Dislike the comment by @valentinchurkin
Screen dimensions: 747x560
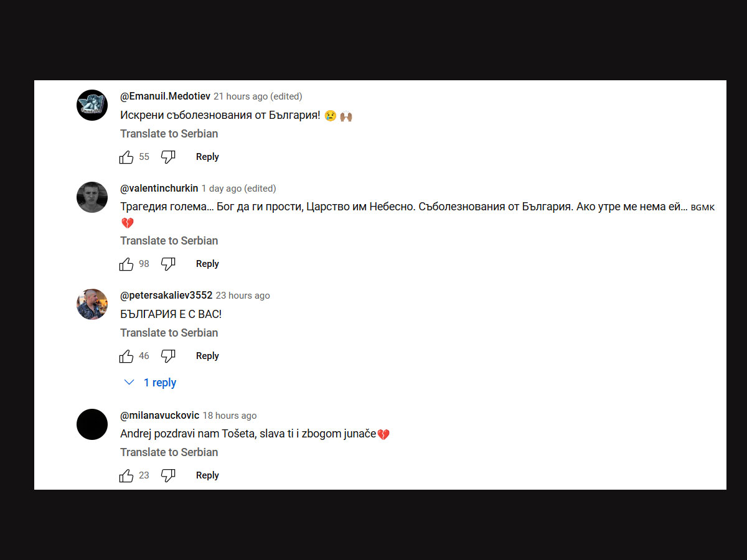coord(168,264)
